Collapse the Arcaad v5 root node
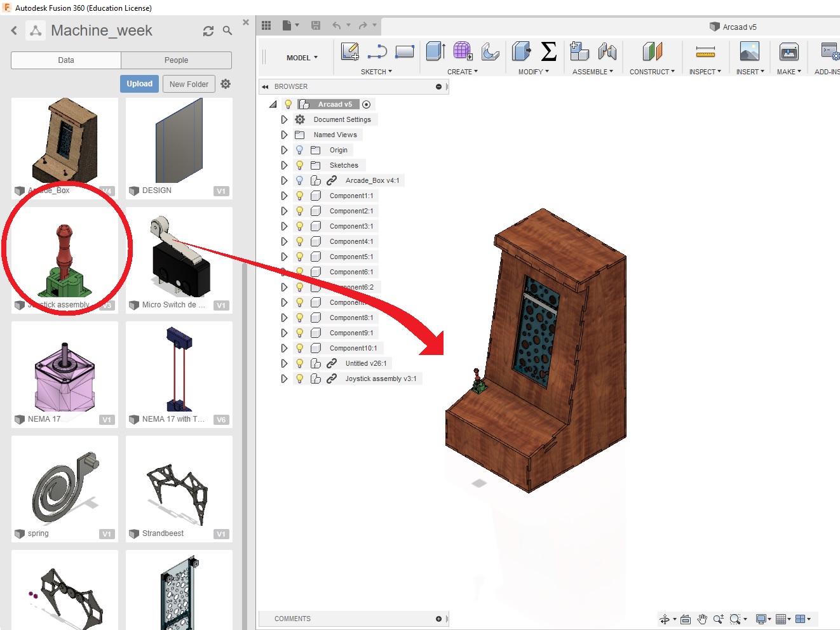Screen dimensions: 840x630 [273, 104]
